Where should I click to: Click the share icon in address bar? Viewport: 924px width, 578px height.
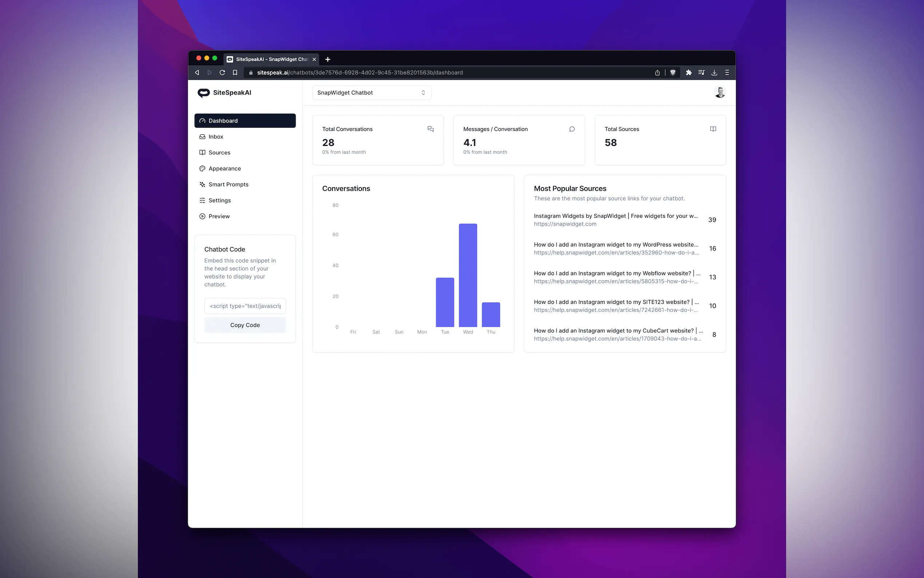pyautogui.click(x=657, y=73)
